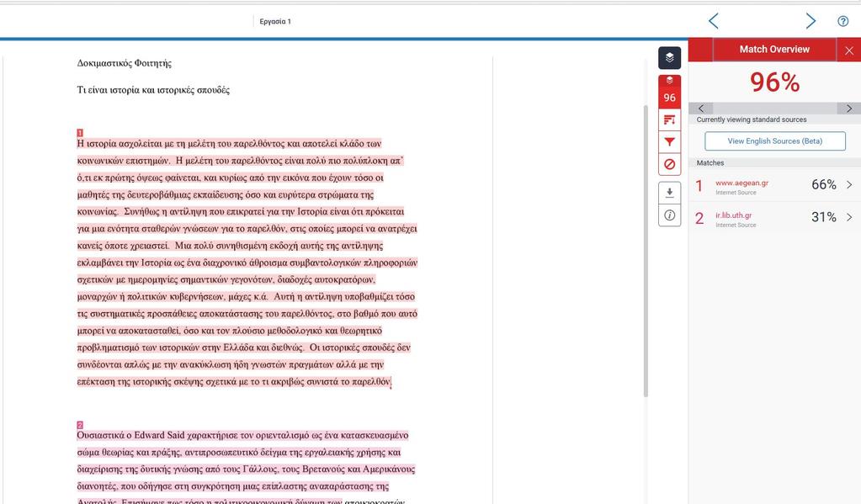This screenshot has height=504, width=861.
Task: Click the Δοκιμαστικός Φοιτητής author line
Action: pyautogui.click(x=124, y=63)
